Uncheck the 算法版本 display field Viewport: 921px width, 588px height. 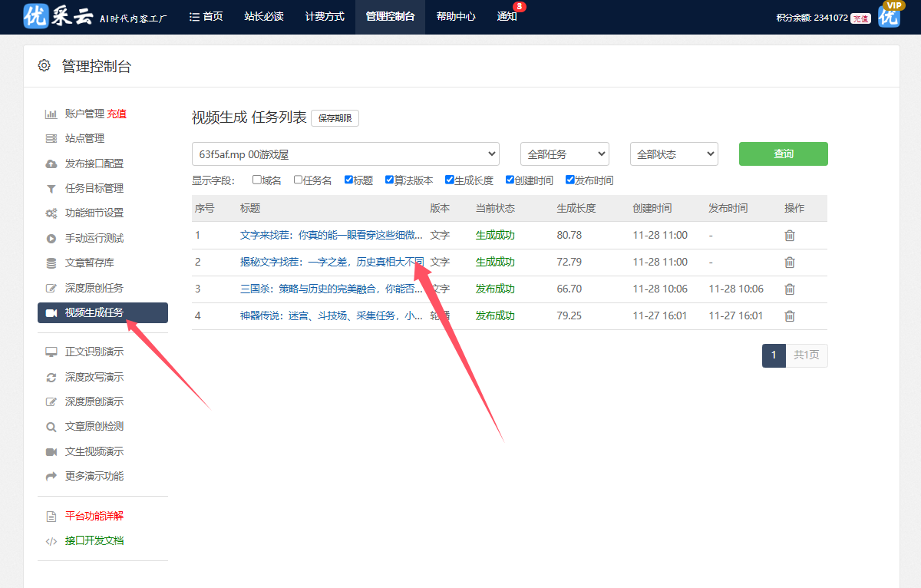click(x=390, y=180)
